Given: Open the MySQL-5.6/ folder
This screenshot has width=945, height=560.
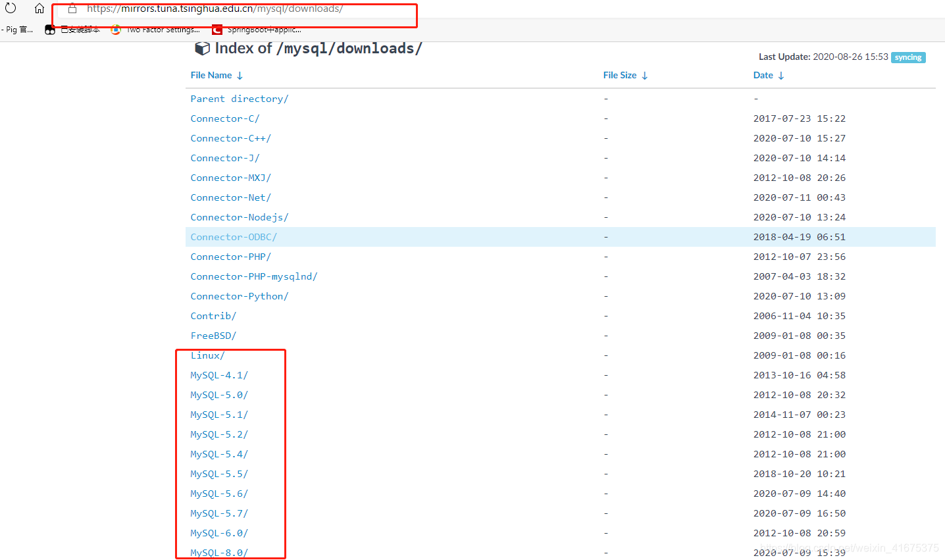Looking at the screenshot, I should click(x=219, y=494).
